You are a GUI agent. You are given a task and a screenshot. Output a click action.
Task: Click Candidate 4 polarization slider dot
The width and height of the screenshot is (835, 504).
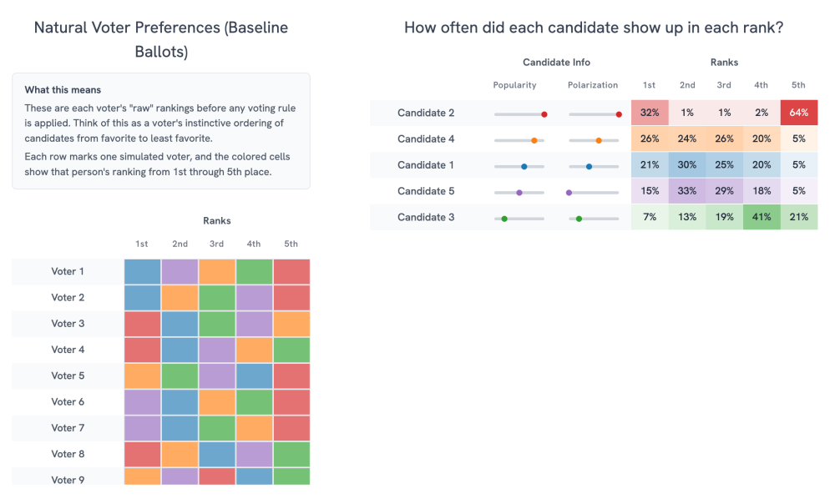pos(599,140)
